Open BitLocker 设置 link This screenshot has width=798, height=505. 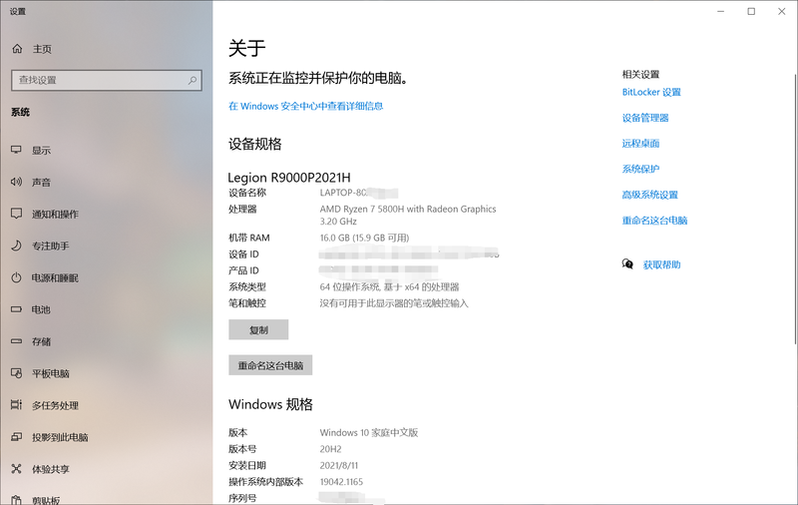651,92
